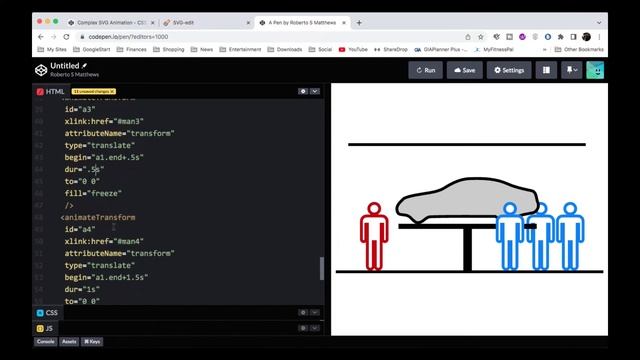Select the HTML editor tab
The image size is (640, 360).
click(51, 91)
